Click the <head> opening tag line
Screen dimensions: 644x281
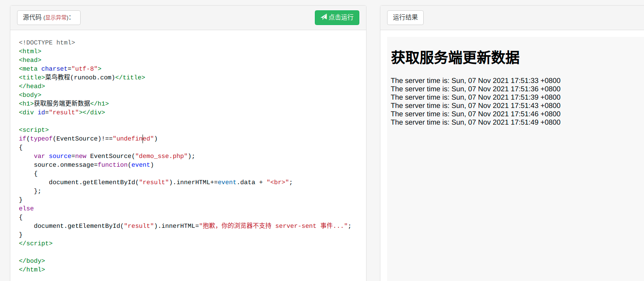[30, 60]
